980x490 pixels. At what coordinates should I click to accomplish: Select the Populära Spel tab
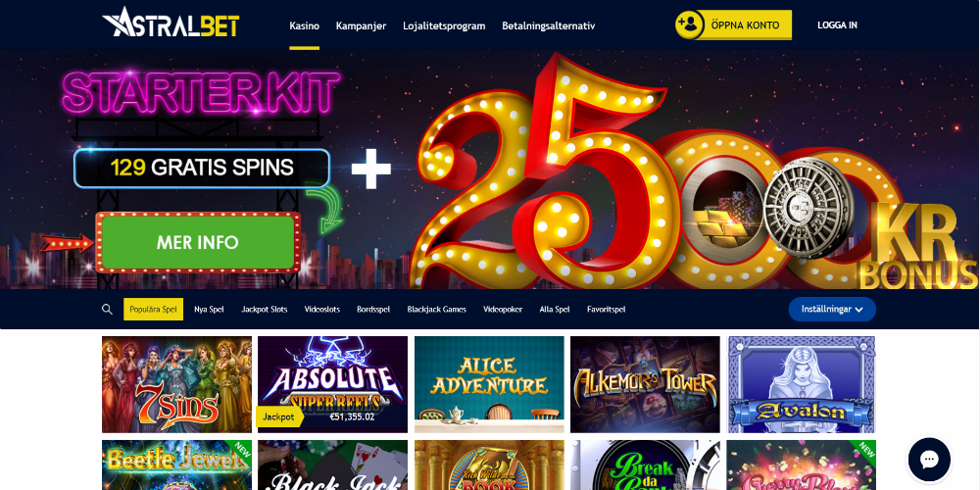tap(153, 310)
